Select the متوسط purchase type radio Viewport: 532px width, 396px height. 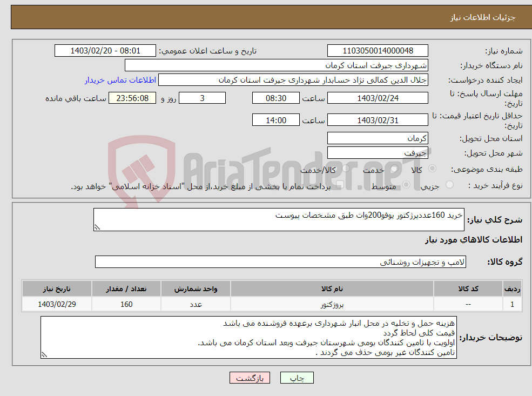click(x=406, y=185)
